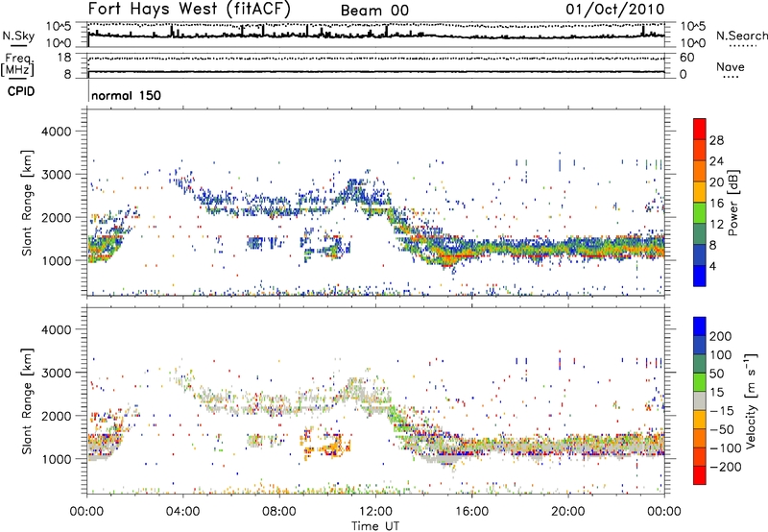Click the 'Slant Range [km]' label of the velocity panel
This screenshot has width=768, height=532.
(x=27, y=400)
